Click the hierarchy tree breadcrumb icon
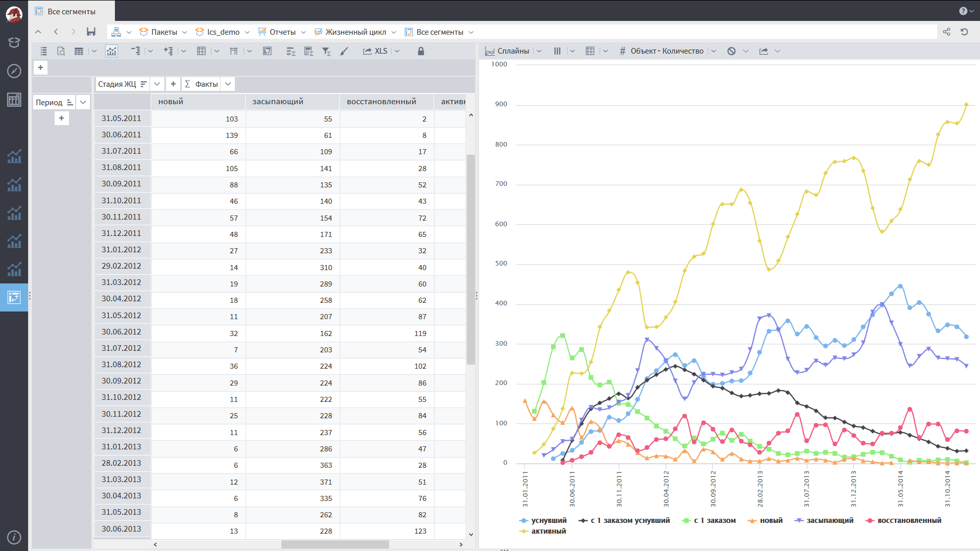This screenshot has height=551, width=980. click(x=116, y=32)
